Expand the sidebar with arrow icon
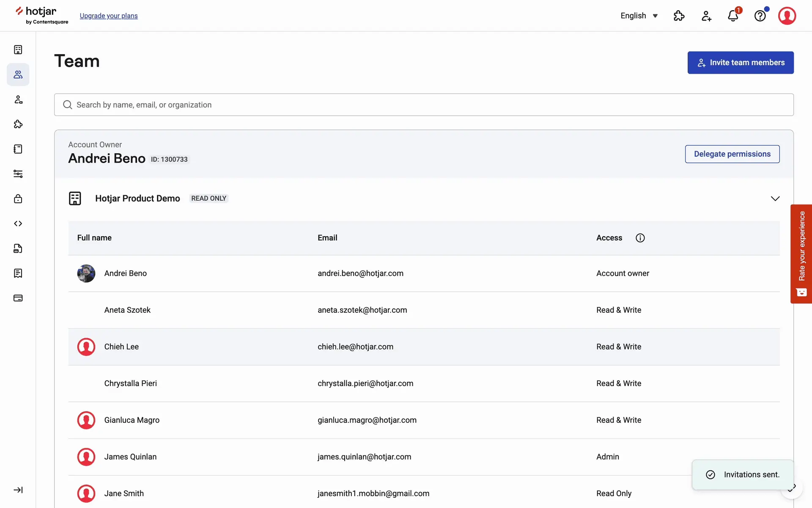 point(18,490)
